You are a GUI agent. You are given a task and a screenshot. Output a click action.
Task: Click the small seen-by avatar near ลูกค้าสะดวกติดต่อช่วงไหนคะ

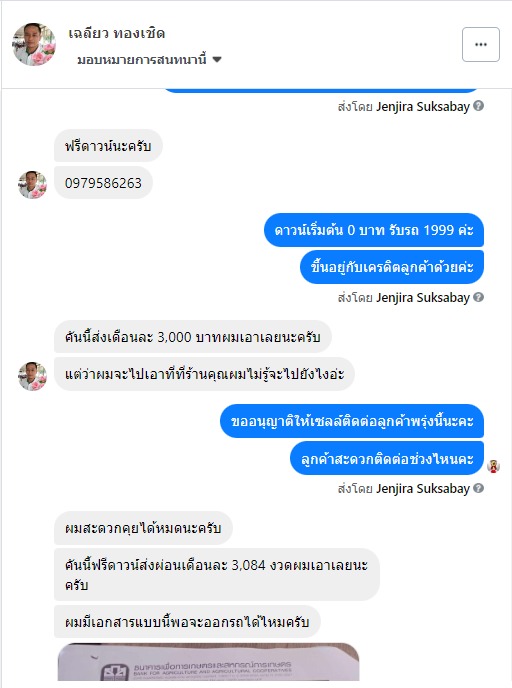(x=494, y=466)
